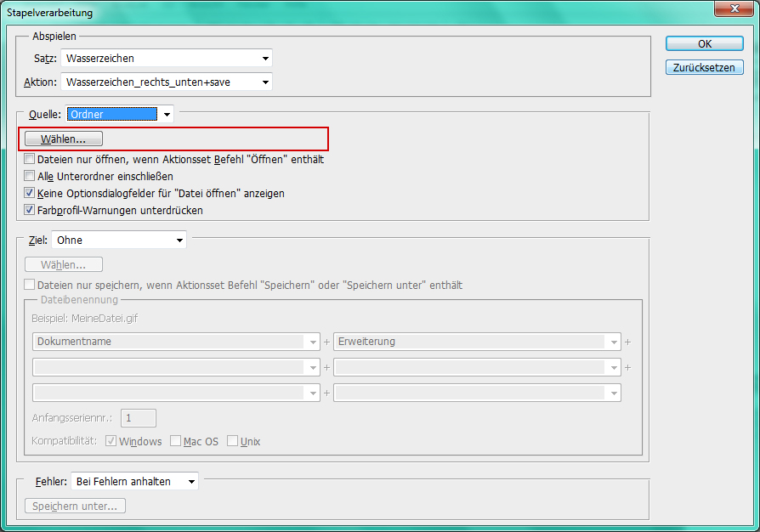Viewport: 760px width, 532px height.
Task: Click the Dateibenennung group label
Action: pyautogui.click(x=79, y=300)
